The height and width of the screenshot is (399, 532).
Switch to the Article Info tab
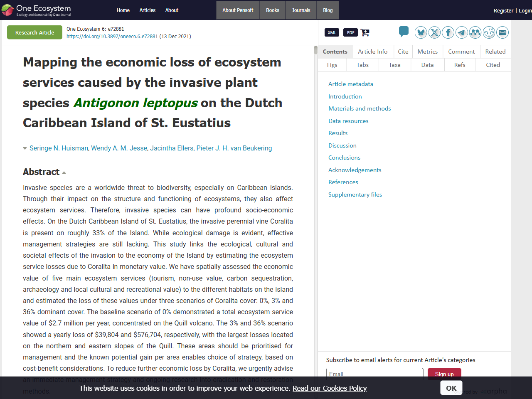[x=373, y=52]
